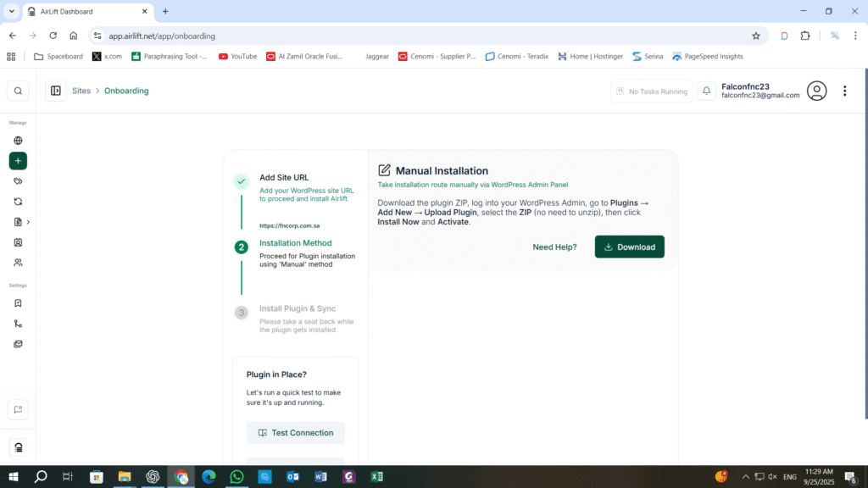
Task: Open the Spaceboard bookmark
Action: 58,57
